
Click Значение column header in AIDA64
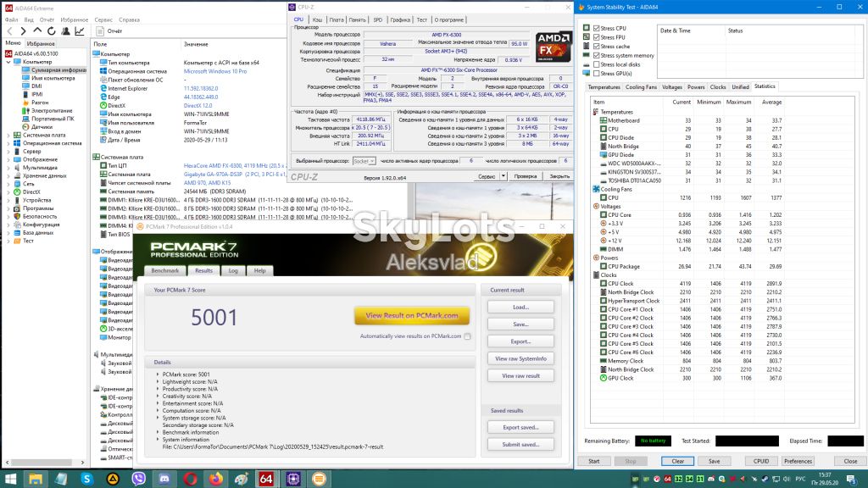pos(196,44)
